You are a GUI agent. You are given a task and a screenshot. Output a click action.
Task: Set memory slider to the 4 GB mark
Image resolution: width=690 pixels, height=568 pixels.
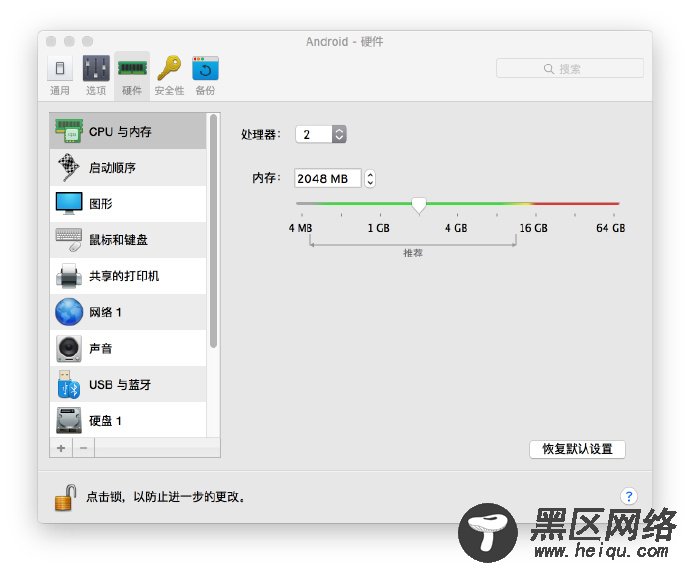pos(457,204)
